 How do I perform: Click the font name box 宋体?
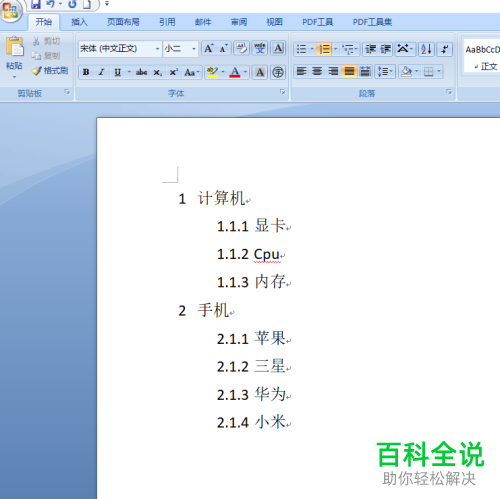pos(116,49)
